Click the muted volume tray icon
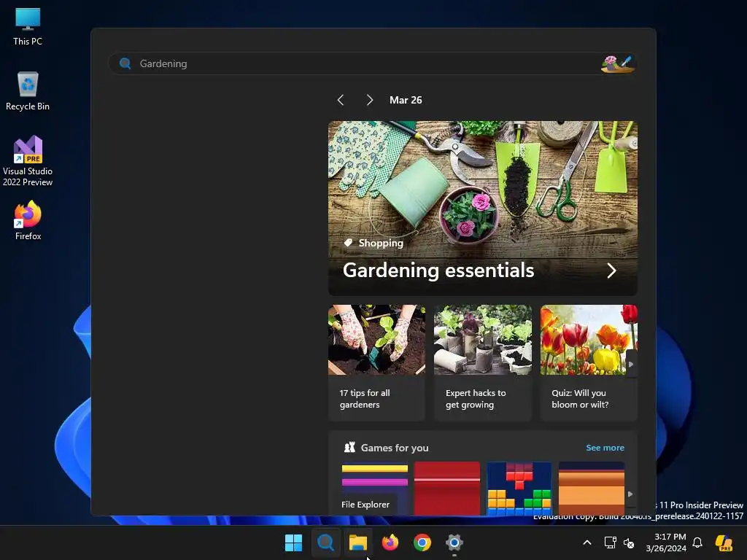The image size is (747, 560). coord(629,542)
